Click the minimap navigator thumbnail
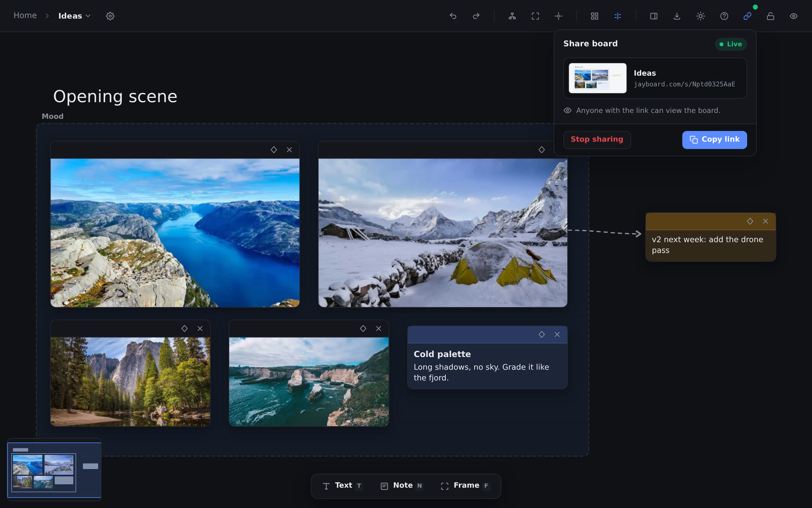812x508 pixels. 54,470
